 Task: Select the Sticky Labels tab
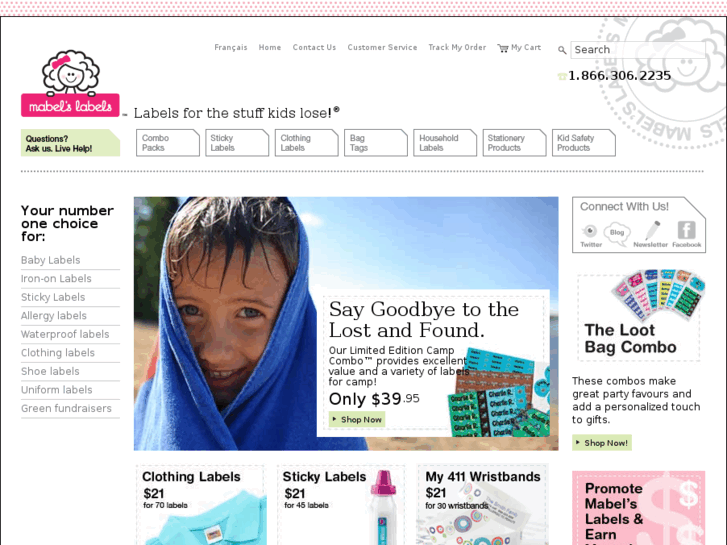pyautogui.click(x=237, y=143)
